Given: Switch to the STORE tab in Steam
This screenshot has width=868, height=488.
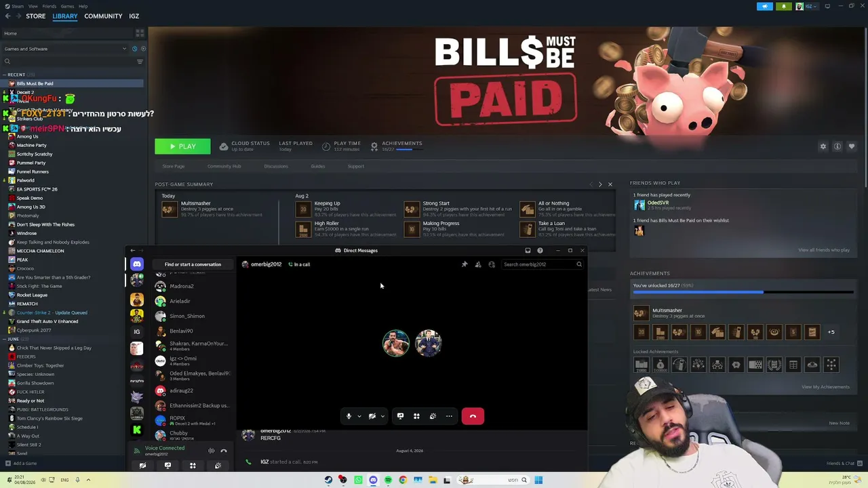Looking at the screenshot, I should (x=35, y=16).
